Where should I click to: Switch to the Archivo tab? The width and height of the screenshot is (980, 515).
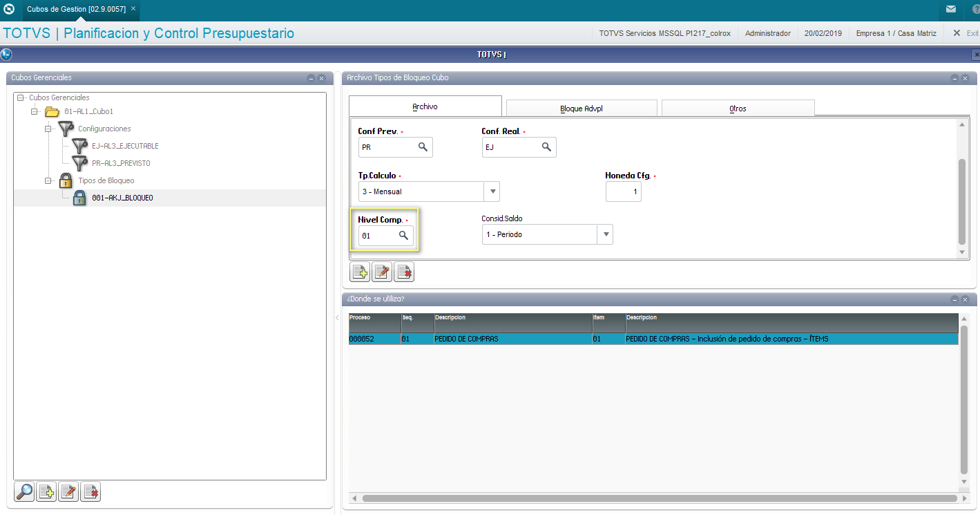point(425,106)
